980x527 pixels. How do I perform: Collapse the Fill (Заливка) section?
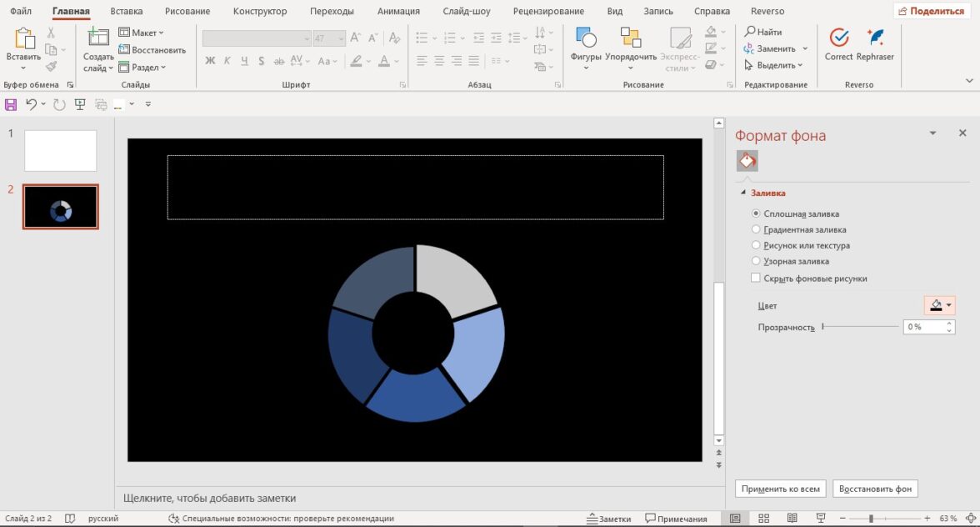coord(743,193)
